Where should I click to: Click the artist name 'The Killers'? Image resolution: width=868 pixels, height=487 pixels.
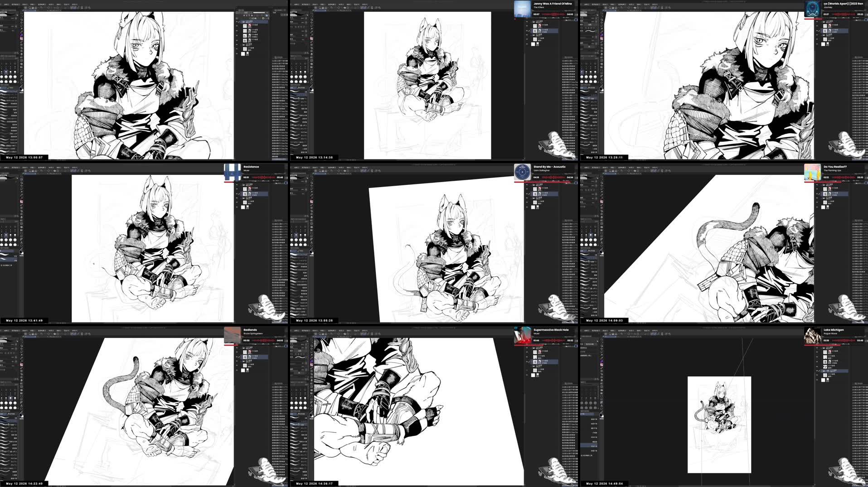[x=538, y=7]
